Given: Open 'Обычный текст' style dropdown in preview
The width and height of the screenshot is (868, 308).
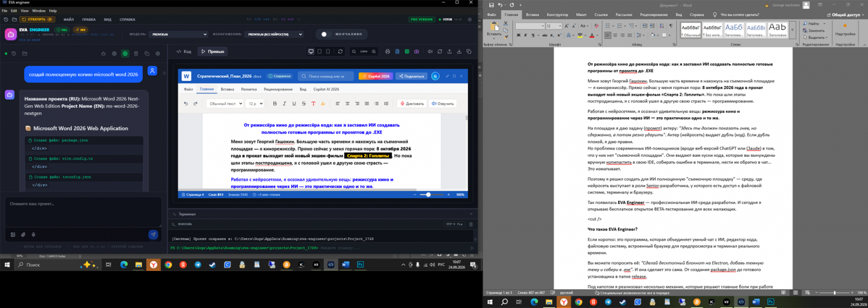Looking at the screenshot, I should [225, 103].
